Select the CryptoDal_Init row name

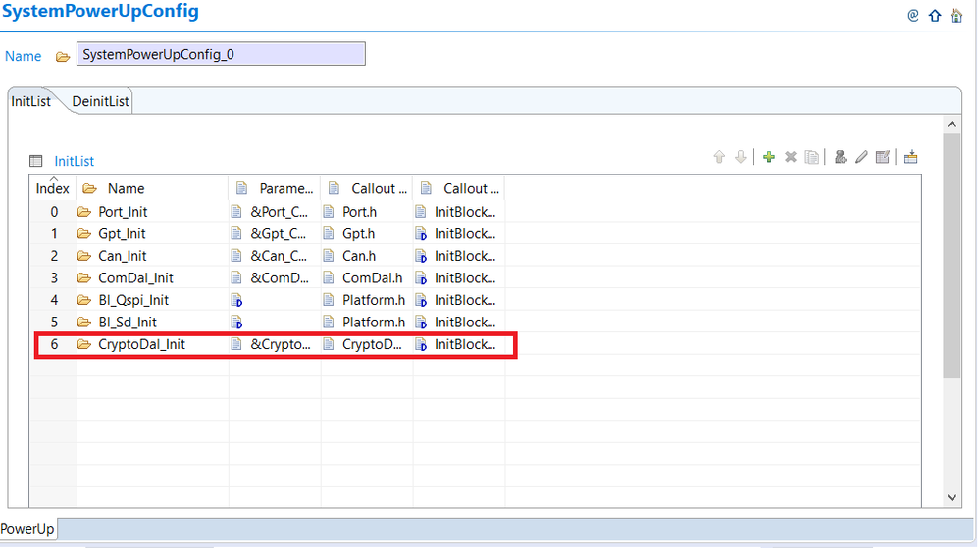pyautogui.click(x=142, y=344)
